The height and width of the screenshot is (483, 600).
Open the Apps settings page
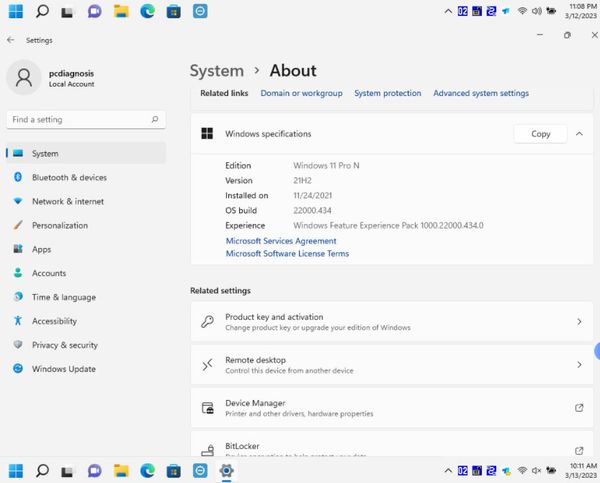coord(86,249)
